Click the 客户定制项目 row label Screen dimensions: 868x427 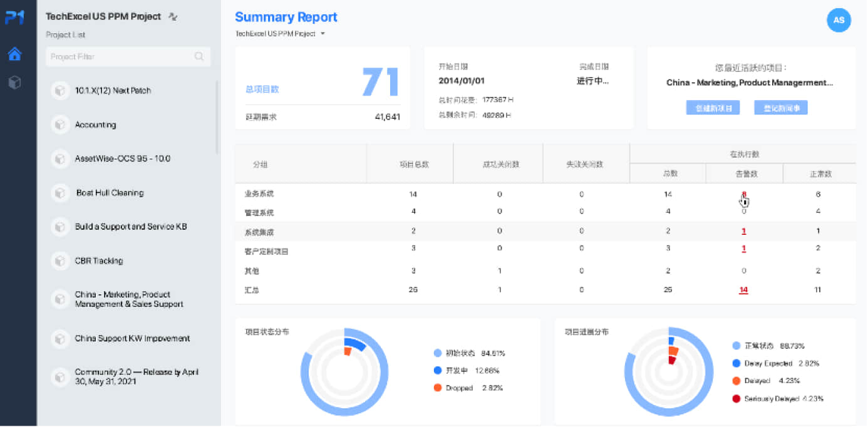(266, 252)
